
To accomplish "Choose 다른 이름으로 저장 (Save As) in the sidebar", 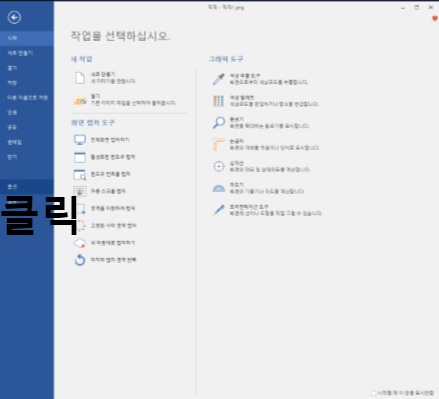I will pyautogui.click(x=27, y=98).
